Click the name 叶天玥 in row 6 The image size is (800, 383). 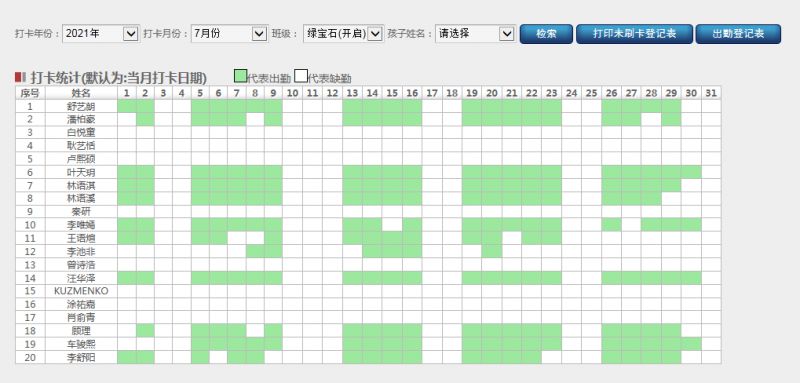tap(81, 172)
